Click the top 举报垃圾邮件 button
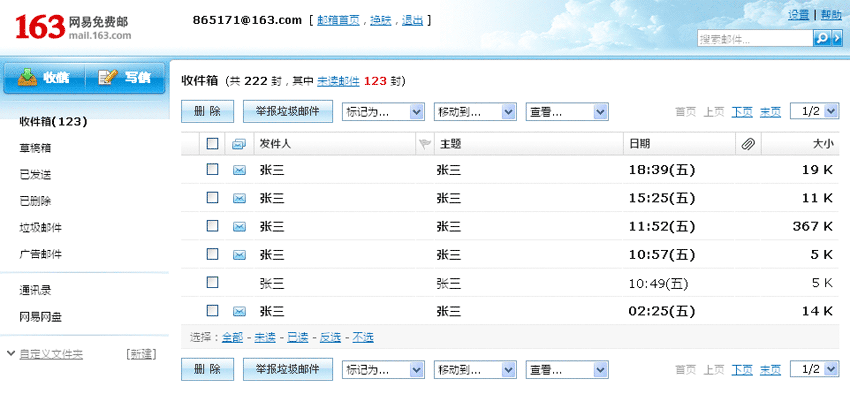 point(288,112)
